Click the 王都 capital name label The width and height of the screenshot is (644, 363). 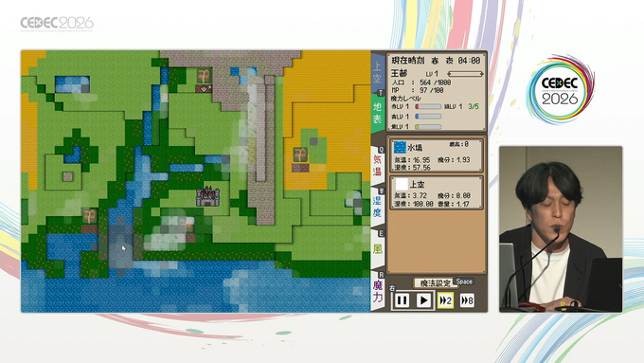400,74
